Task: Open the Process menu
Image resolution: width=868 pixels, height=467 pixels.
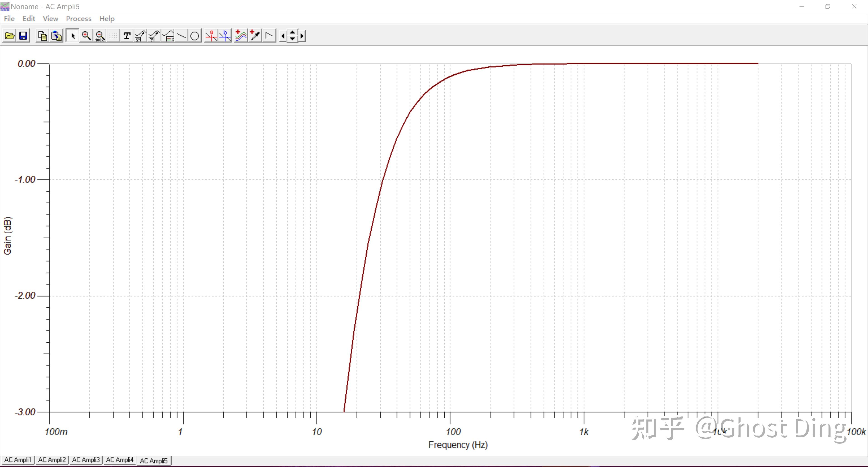Action: tap(78, 19)
